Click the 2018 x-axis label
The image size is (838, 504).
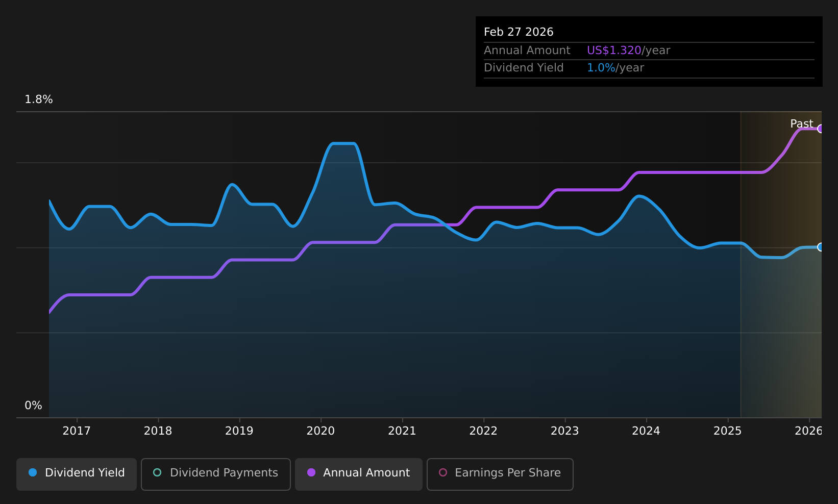coord(158,431)
